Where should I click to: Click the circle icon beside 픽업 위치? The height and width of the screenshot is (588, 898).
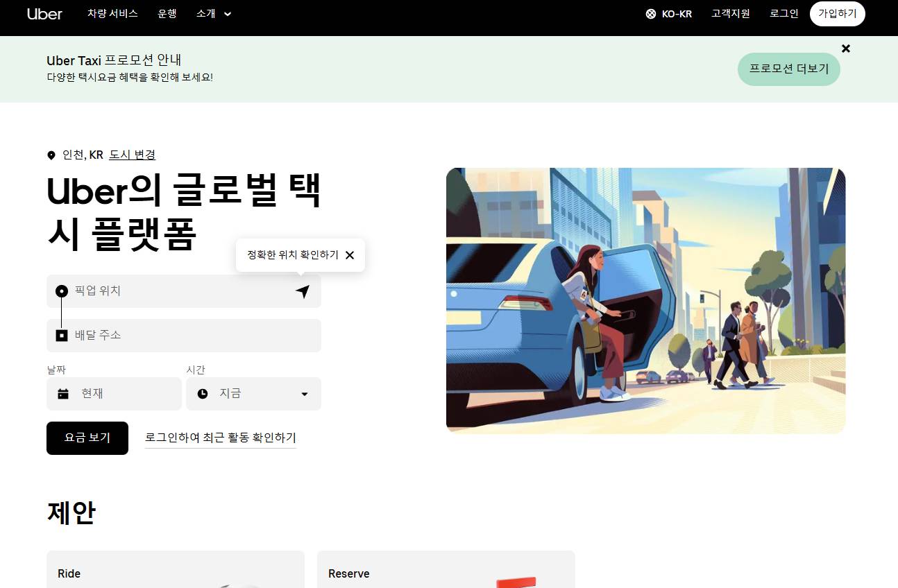click(x=62, y=291)
